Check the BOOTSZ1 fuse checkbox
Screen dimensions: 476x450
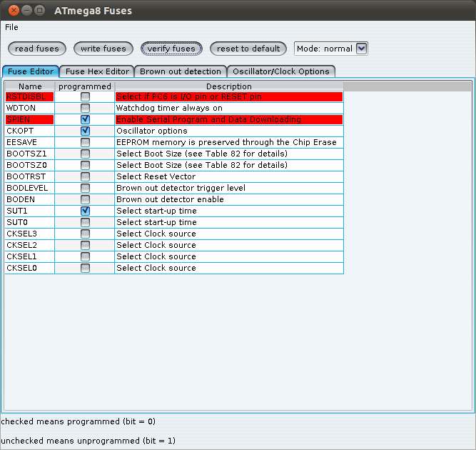pyautogui.click(x=85, y=154)
